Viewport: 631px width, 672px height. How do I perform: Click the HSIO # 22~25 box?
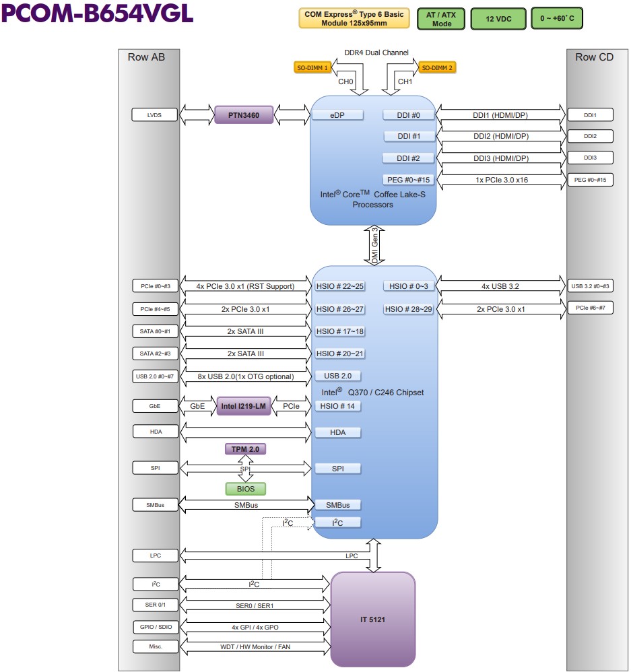(x=340, y=286)
